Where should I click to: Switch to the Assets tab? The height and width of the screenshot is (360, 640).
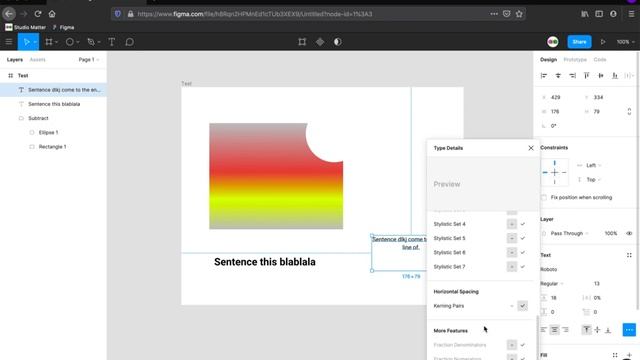click(38, 60)
